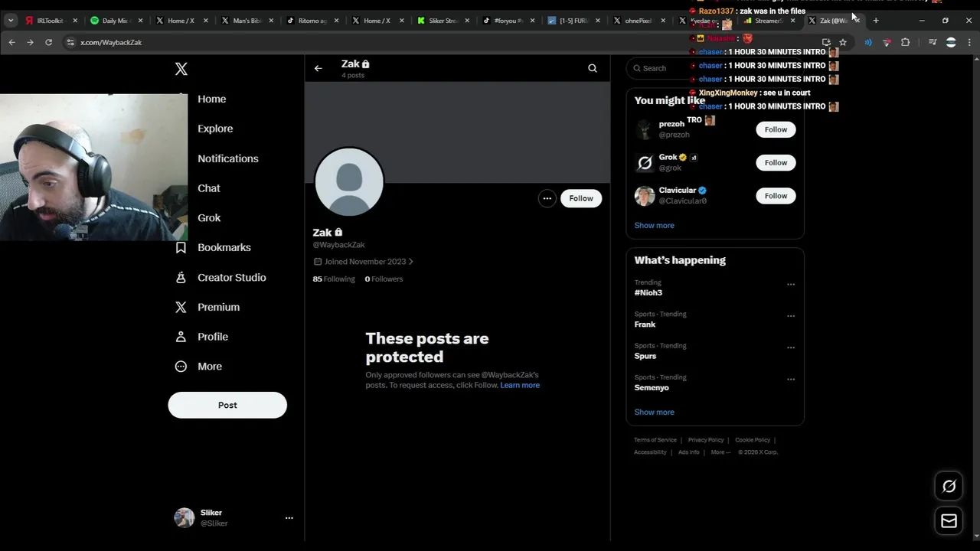Follow Grok suggestion

(776, 162)
